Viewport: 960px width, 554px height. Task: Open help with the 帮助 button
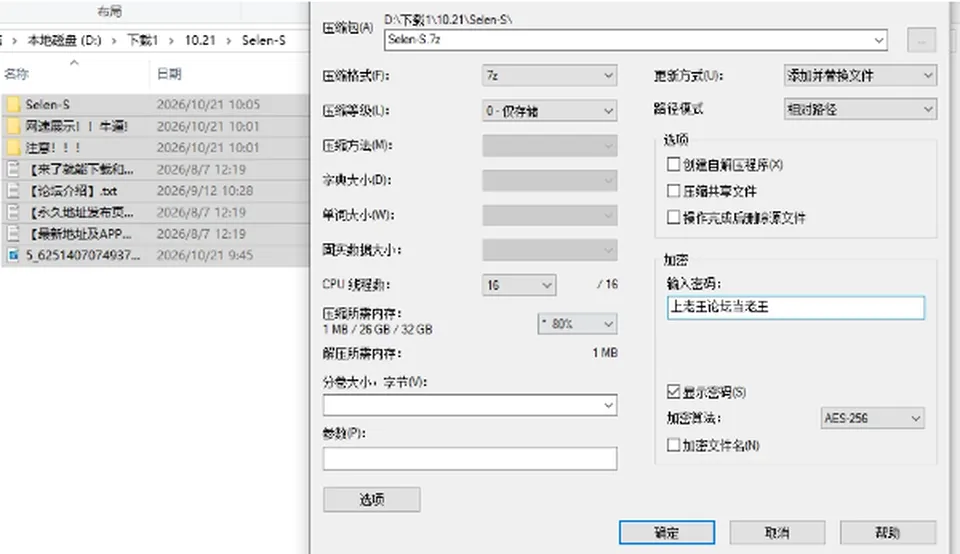point(888,533)
